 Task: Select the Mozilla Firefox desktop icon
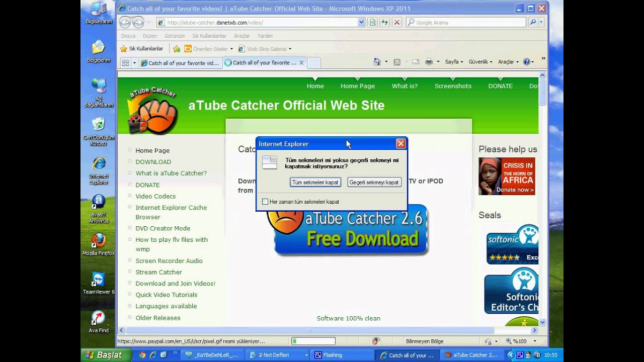click(x=99, y=245)
